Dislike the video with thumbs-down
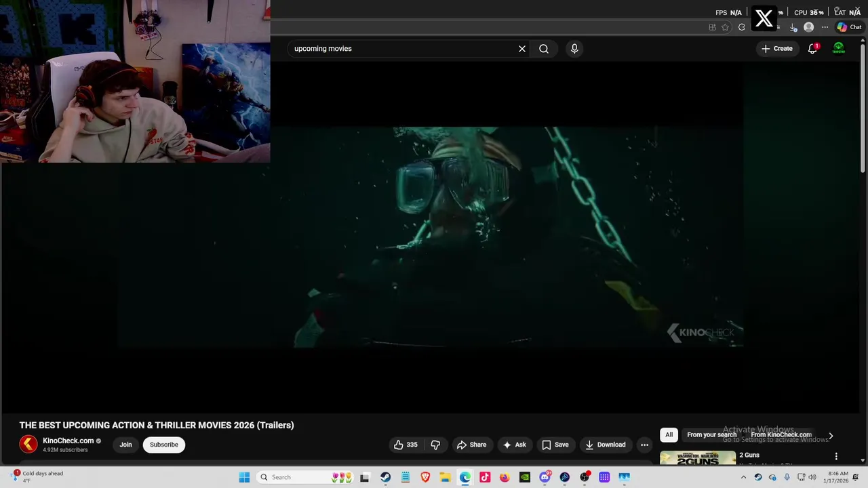This screenshot has height=488, width=868. click(435, 445)
